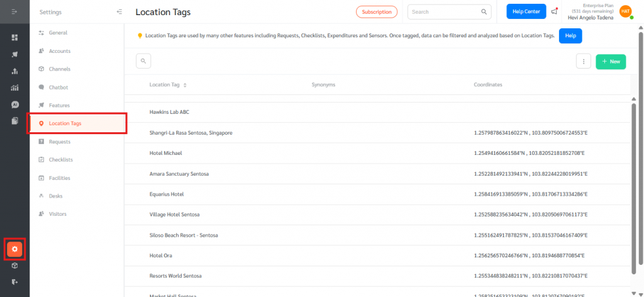Click the table search magnifier icon button
The height and width of the screenshot is (297, 644).
143,61
